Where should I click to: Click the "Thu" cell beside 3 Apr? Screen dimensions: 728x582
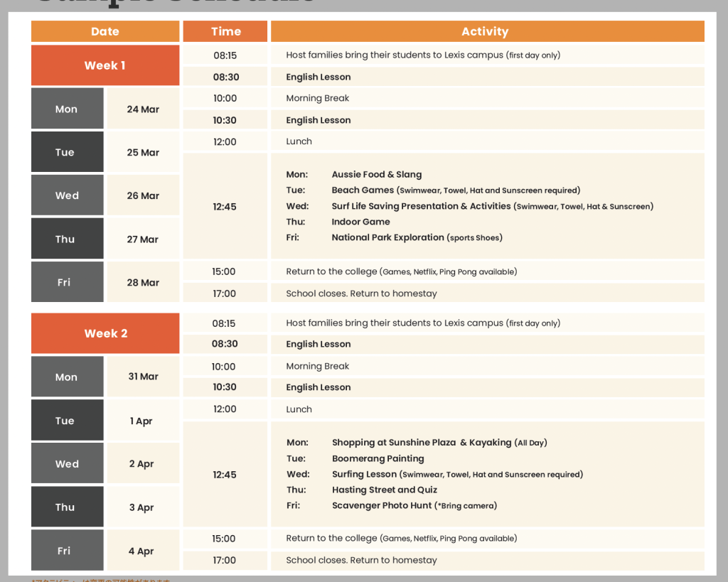coord(68,507)
